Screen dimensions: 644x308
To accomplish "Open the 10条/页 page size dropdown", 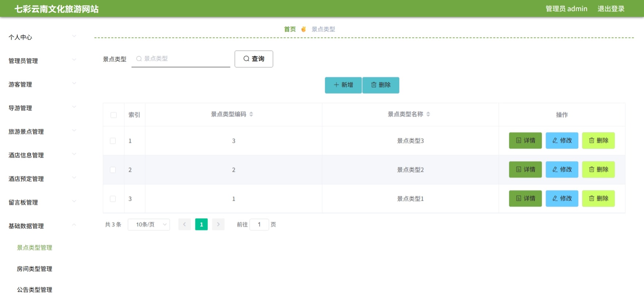I will pos(149,224).
